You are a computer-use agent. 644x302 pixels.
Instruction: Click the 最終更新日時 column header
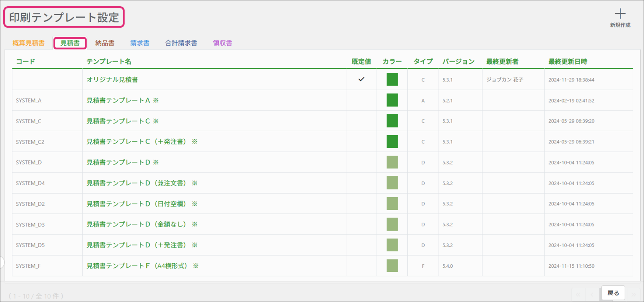click(x=567, y=62)
